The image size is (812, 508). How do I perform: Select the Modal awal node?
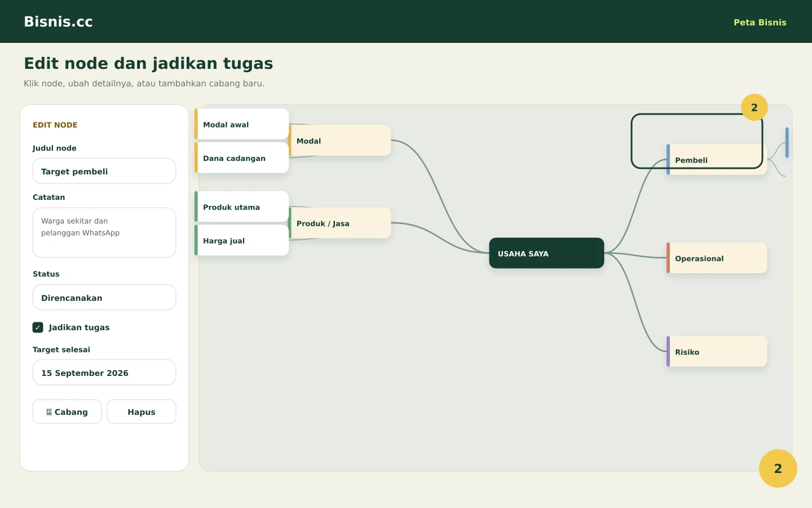pos(242,124)
